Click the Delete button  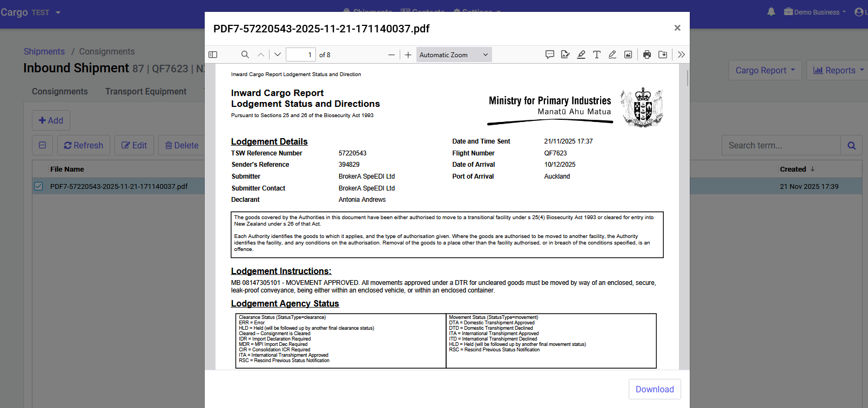point(181,145)
